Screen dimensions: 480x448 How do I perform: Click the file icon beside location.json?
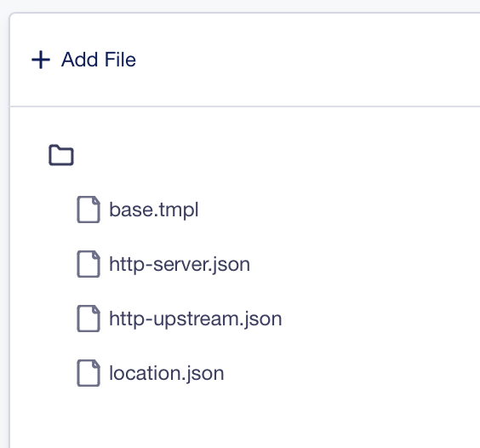(x=89, y=373)
